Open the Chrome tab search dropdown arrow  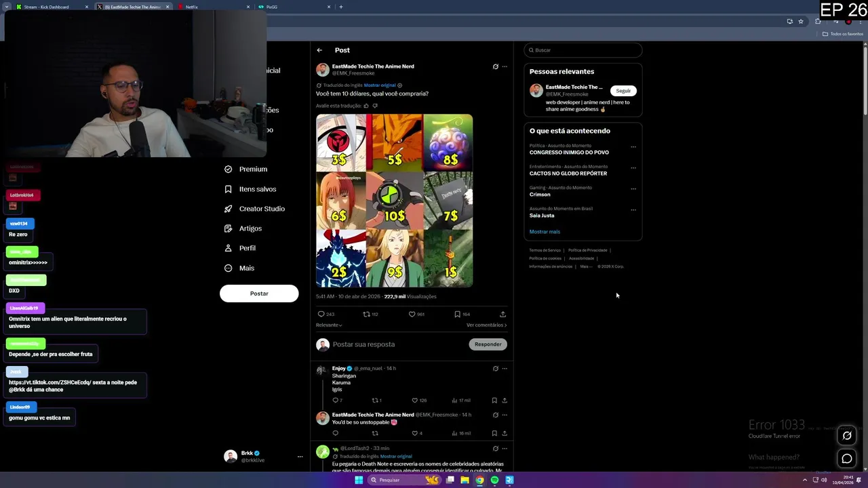7,7
